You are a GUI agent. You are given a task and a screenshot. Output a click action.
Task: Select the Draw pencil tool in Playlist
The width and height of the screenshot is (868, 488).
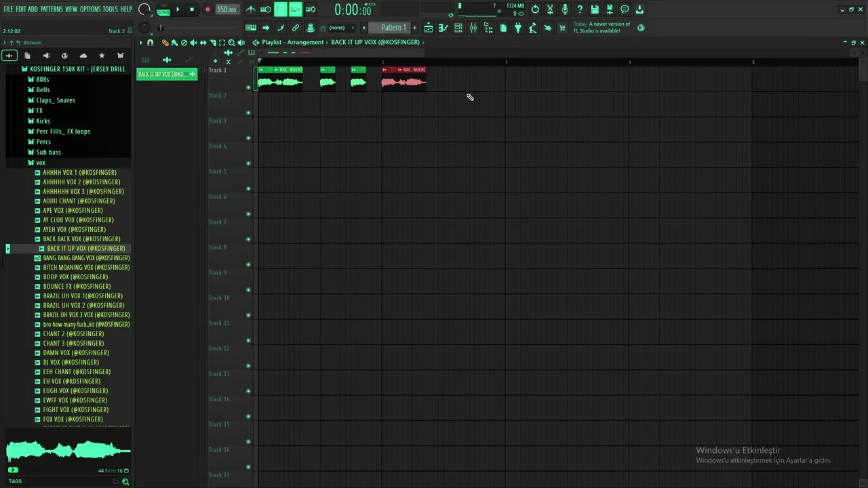point(165,43)
